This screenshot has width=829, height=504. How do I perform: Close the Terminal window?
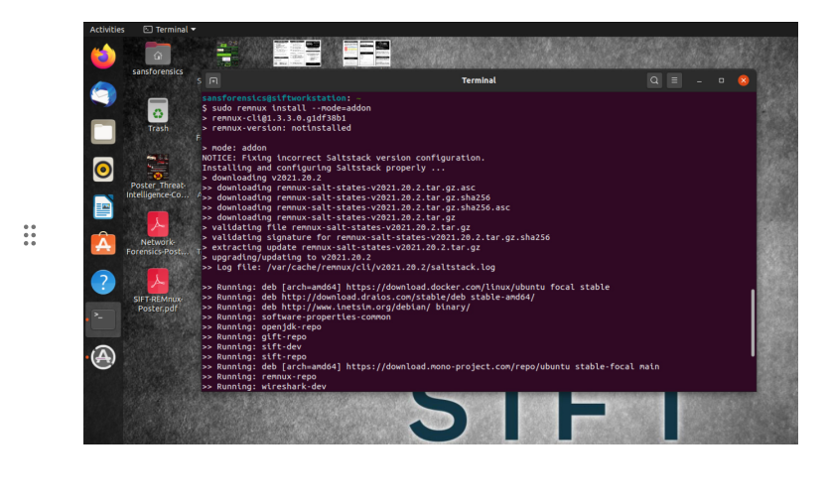[x=744, y=80]
